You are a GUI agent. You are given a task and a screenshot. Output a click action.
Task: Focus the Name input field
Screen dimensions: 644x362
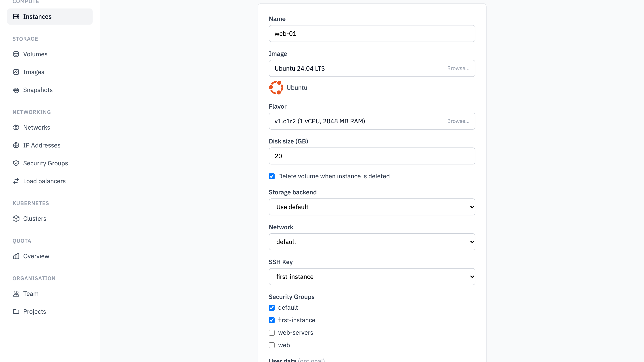point(372,34)
